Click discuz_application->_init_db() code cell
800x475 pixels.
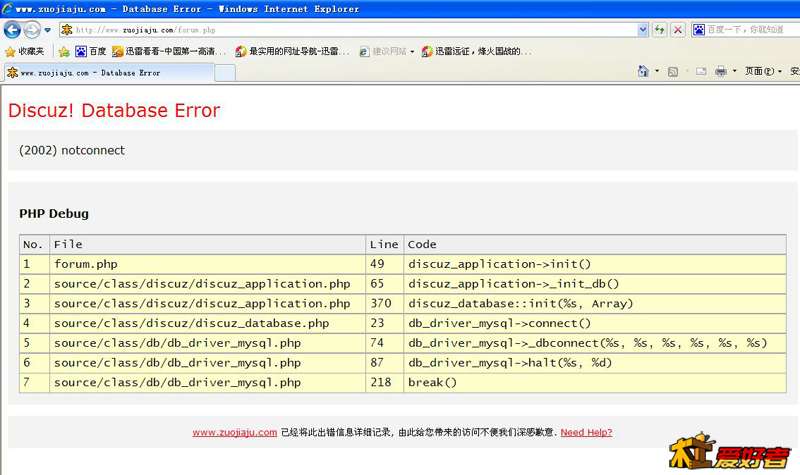595,284
